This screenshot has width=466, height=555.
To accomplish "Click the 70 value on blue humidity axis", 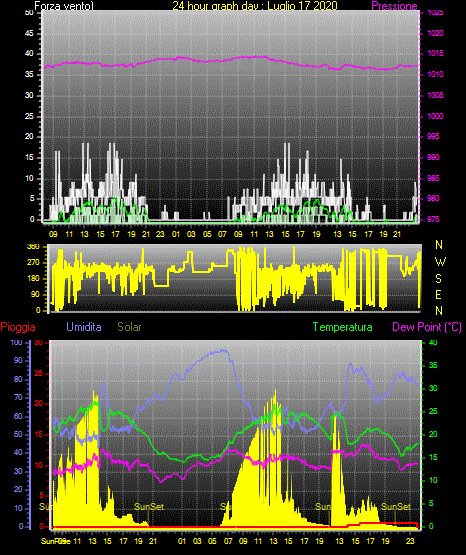I will click(18, 397).
